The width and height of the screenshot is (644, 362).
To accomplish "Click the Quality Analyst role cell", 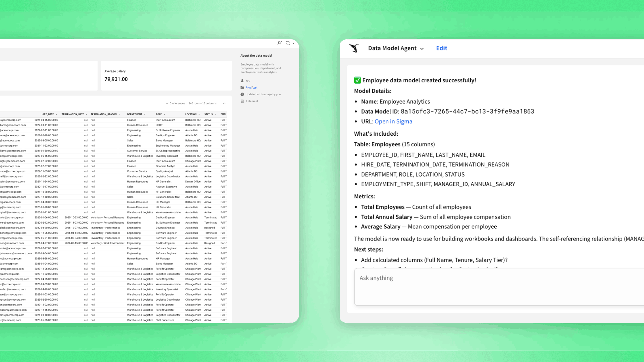I will tap(164, 171).
